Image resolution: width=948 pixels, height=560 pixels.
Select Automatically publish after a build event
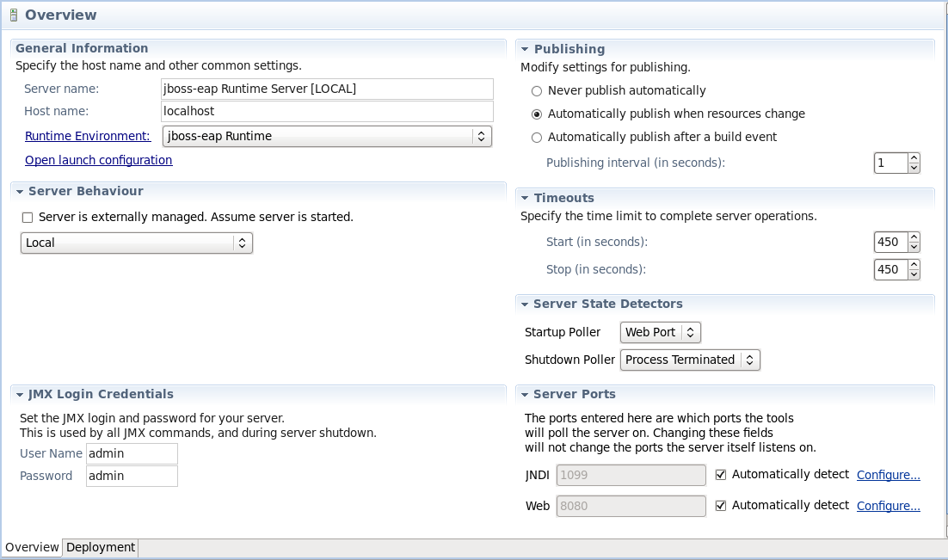tap(536, 138)
